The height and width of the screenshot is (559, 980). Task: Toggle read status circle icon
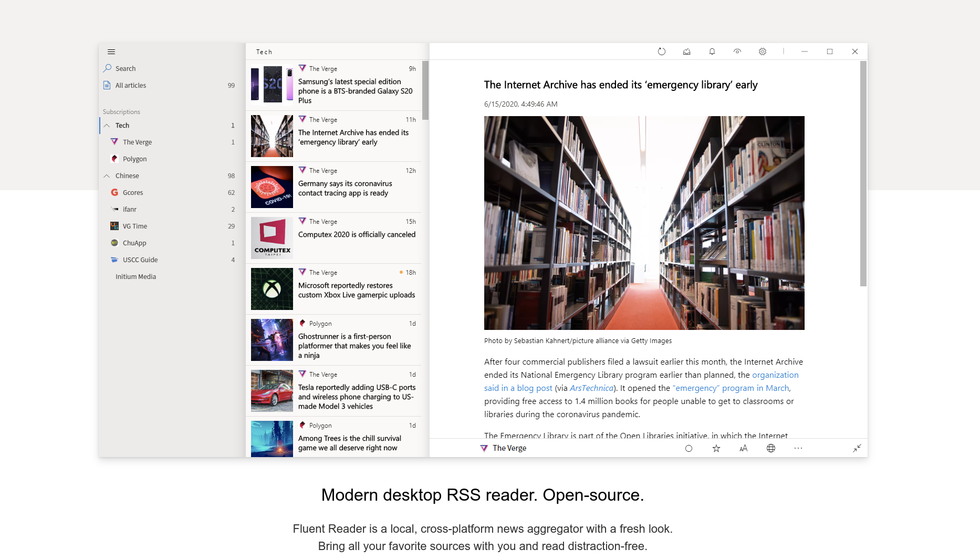coord(689,448)
